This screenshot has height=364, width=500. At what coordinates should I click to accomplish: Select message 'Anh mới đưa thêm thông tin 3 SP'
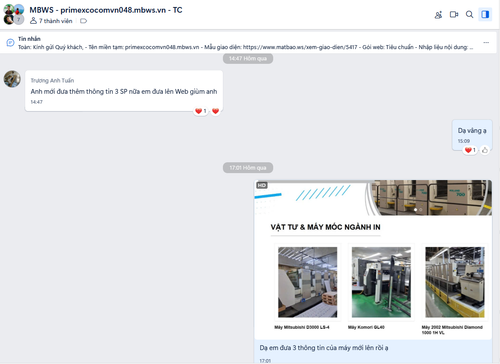coord(124,91)
